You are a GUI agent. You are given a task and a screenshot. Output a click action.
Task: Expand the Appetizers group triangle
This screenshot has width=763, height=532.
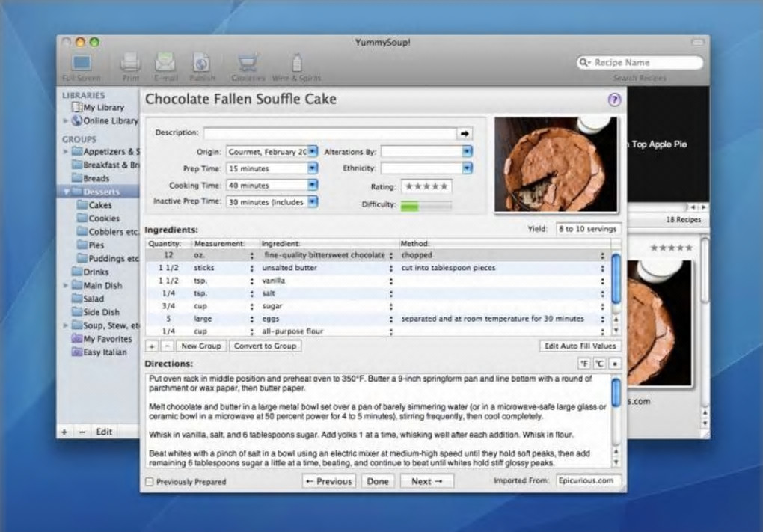66,151
